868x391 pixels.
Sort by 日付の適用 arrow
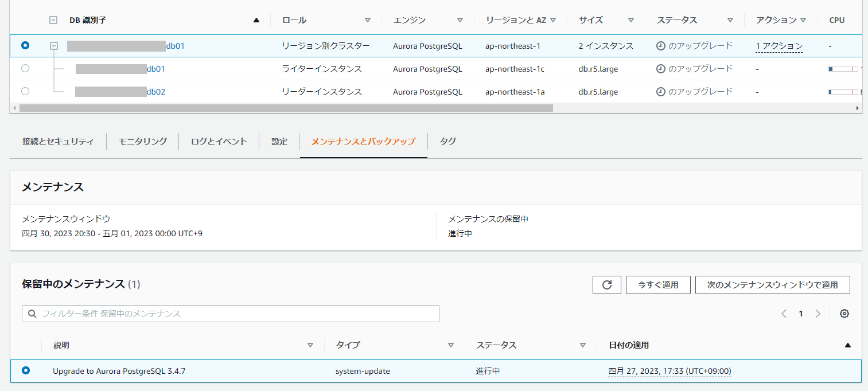coord(848,345)
